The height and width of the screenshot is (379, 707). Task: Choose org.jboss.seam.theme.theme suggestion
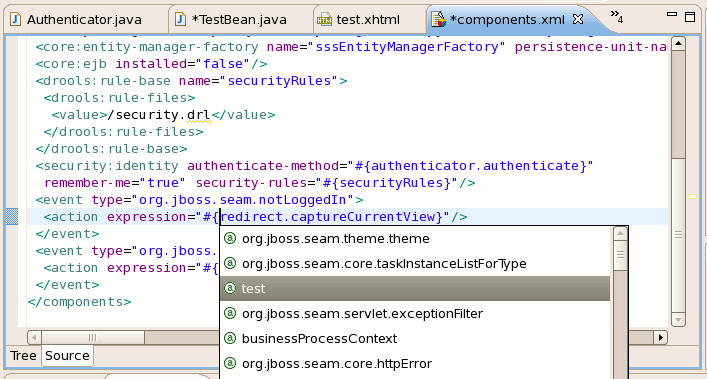(415, 238)
